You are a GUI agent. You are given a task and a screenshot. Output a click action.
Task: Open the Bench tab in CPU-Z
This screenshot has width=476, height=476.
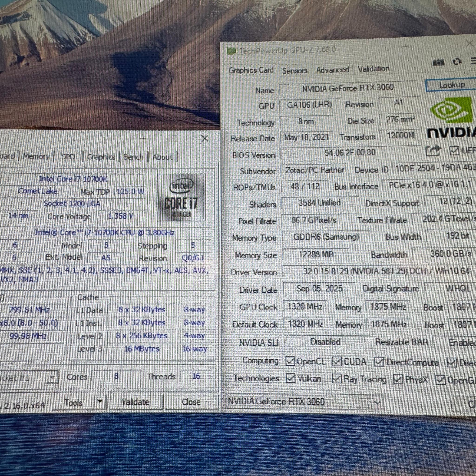[x=133, y=157]
